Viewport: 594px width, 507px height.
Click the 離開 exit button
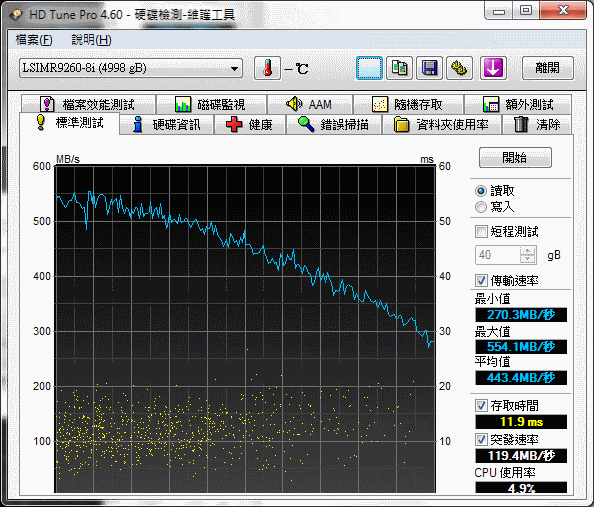[x=547, y=68]
